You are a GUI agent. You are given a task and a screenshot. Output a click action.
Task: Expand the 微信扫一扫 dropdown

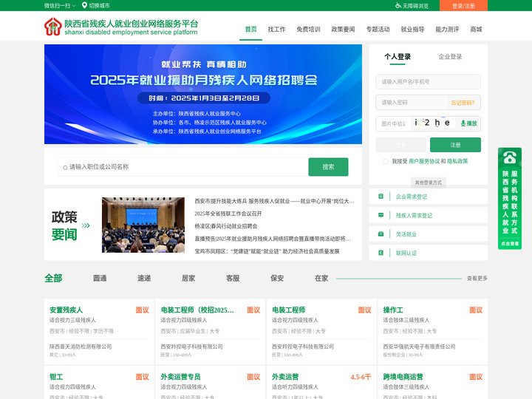(60, 5)
